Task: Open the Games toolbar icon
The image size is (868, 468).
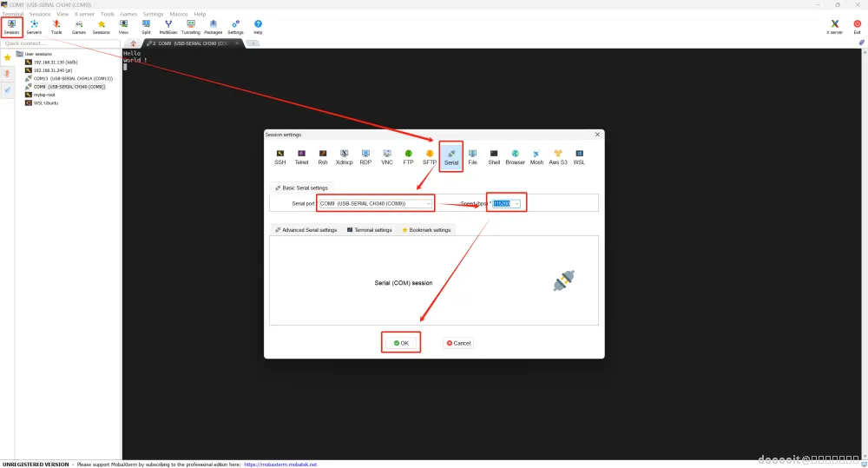Action: tap(79, 27)
